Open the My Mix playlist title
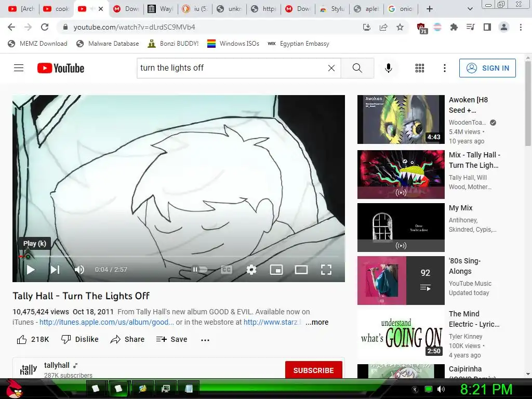The height and width of the screenshot is (399, 532). pos(460,208)
